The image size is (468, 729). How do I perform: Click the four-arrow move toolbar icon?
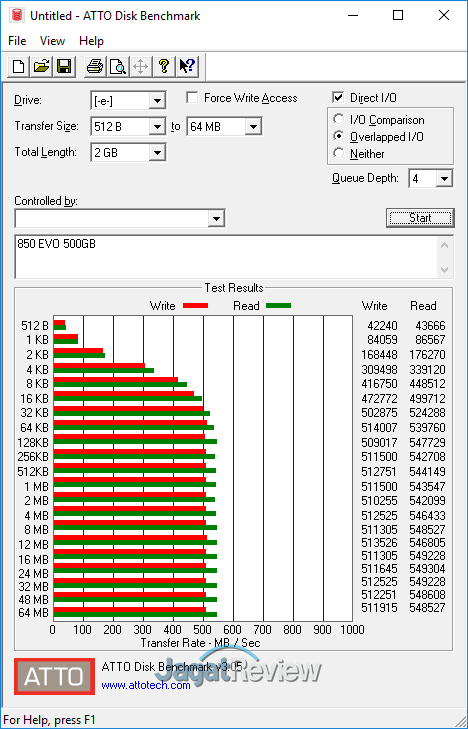tap(140, 66)
